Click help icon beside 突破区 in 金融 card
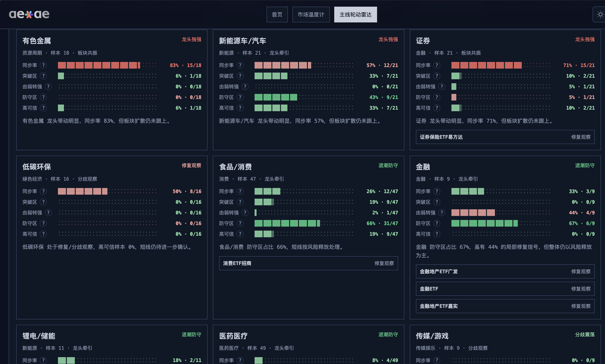 (x=437, y=202)
